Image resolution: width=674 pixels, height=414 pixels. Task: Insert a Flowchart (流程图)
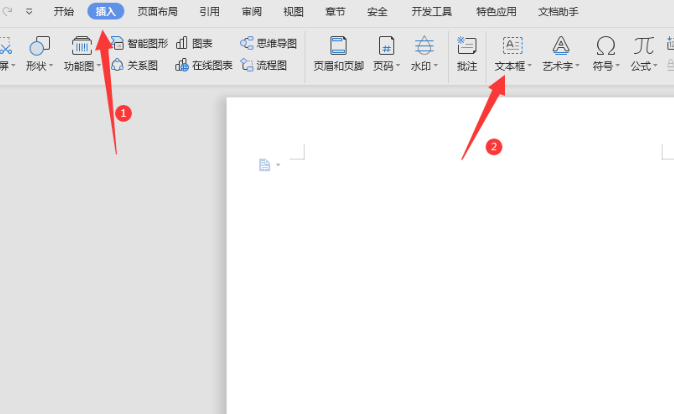pyautogui.click(x=263, y=65)
